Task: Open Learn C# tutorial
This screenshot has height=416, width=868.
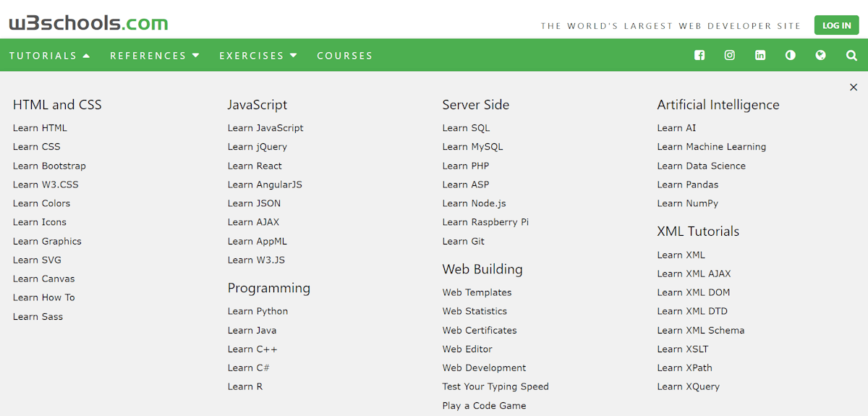Action: pos(249,368)
